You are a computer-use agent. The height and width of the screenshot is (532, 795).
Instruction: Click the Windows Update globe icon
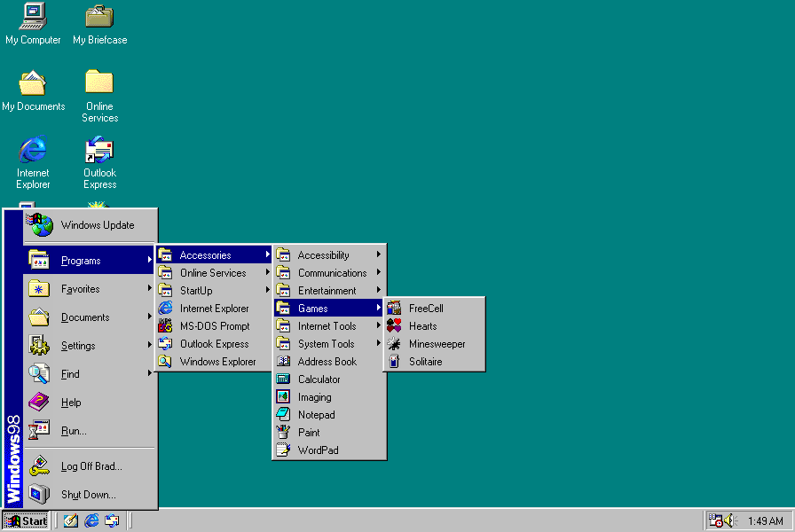tap(40, 225)
